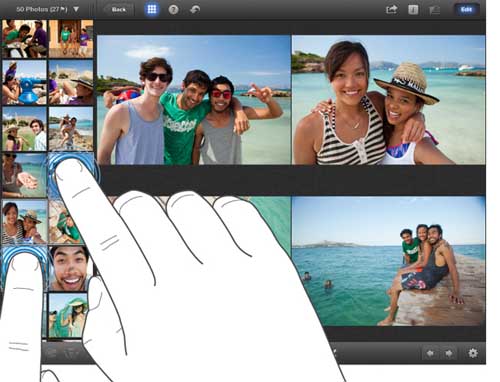The image size is (500, 382).
Task: Toggle the thumbnail grid view button
Action: pos(152,9)
